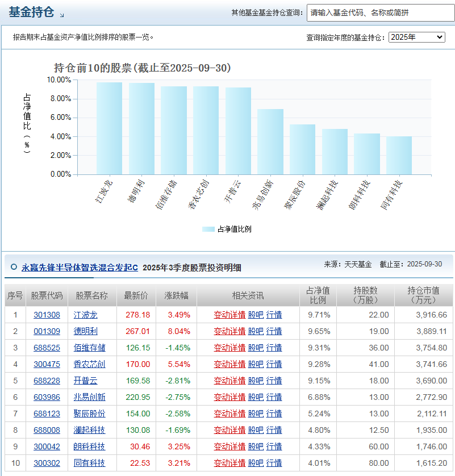Open stock code 300475 link

(x=47, y=364)
